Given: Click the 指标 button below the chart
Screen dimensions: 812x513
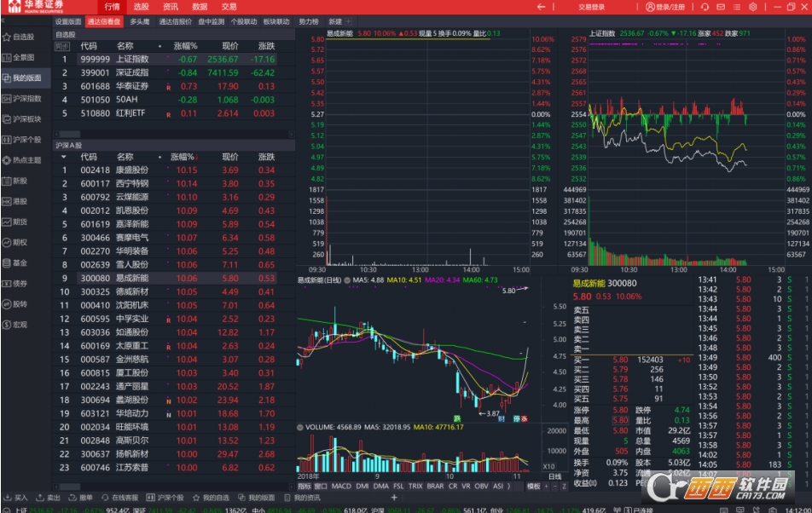Looking at the screenshot, I should coord(304,486).
